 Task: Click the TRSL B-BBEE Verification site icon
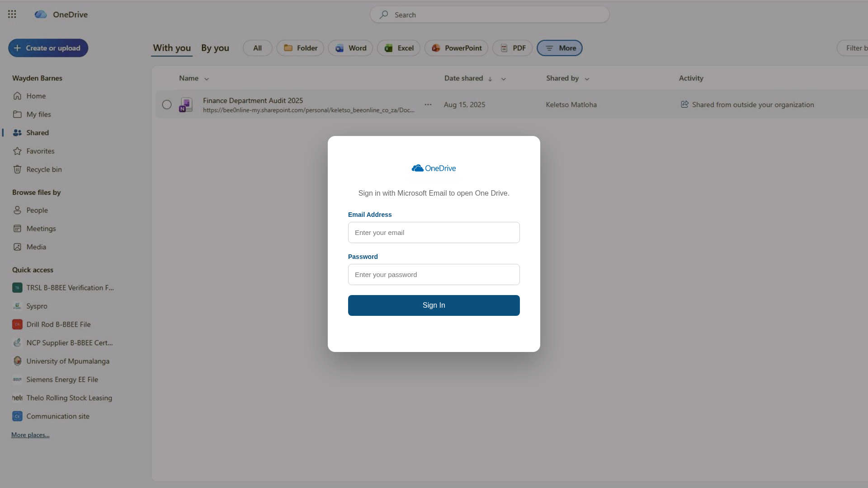[x=17, y=288]
